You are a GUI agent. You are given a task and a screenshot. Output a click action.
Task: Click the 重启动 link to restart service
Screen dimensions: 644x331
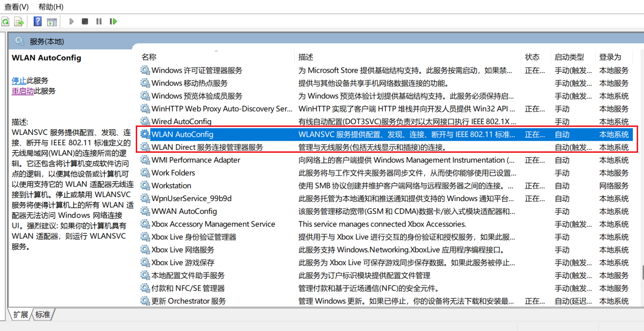(x=22, y=91)
